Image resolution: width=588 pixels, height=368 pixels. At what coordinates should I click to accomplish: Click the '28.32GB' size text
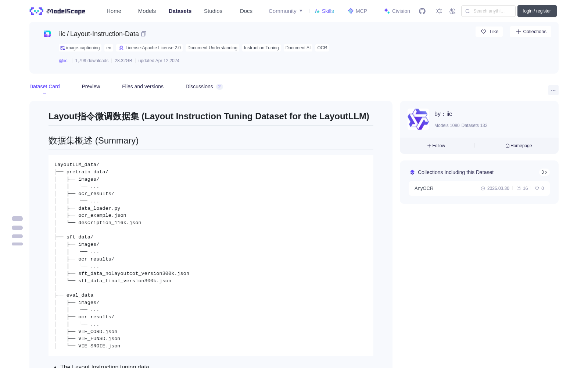tap(123, 61)
